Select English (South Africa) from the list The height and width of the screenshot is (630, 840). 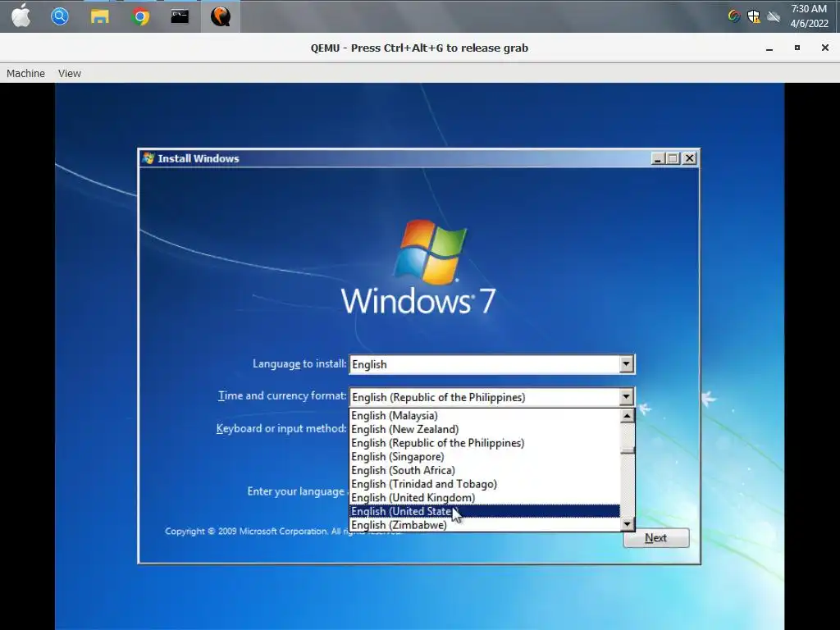click(x=484, y=470)
